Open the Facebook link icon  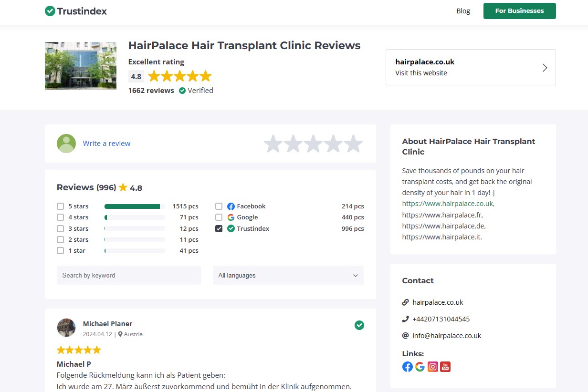click(x=407, y=367)
